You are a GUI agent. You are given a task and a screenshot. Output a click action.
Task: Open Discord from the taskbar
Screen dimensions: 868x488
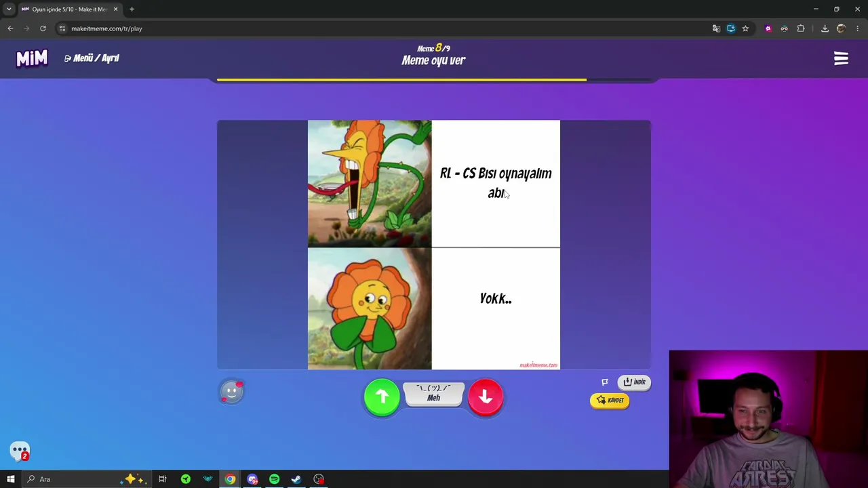pyautogui.click(x=252, y=479)
